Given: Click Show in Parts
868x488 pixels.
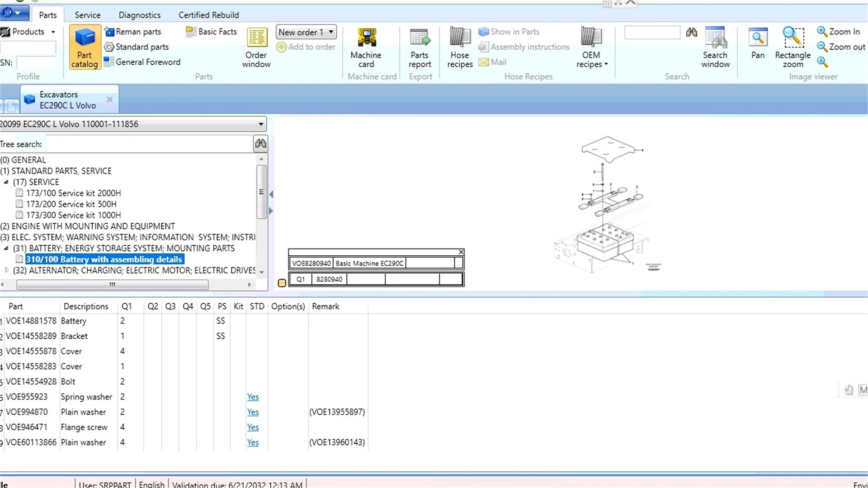Looking at the screenshot, I should 509,32.
